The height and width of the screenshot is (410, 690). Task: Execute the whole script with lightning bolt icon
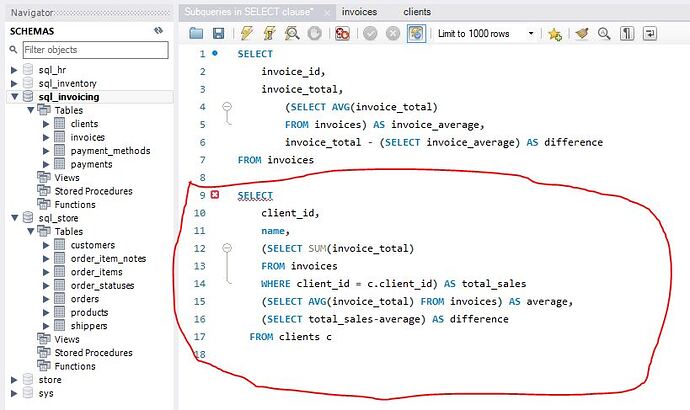point(247,33)
